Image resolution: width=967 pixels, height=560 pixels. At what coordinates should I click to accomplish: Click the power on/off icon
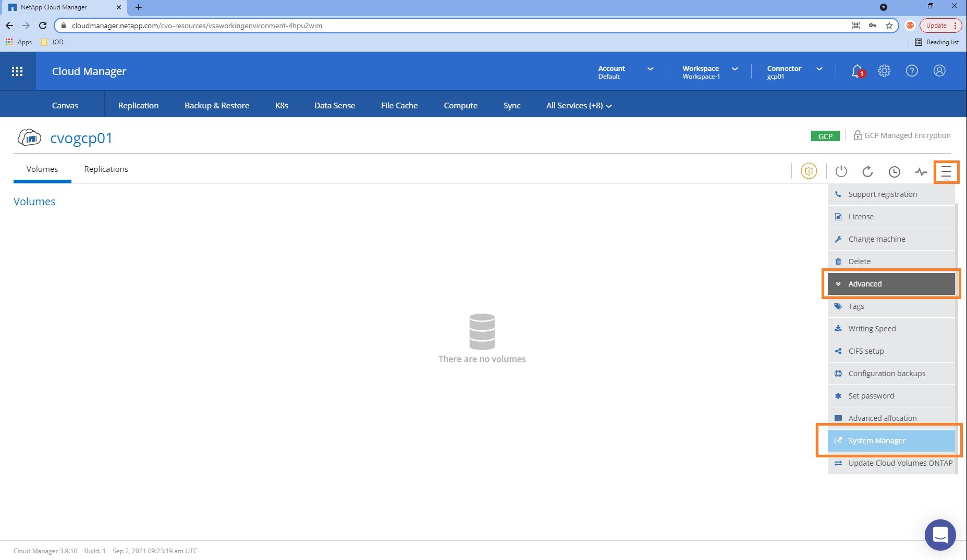point(841,171)
